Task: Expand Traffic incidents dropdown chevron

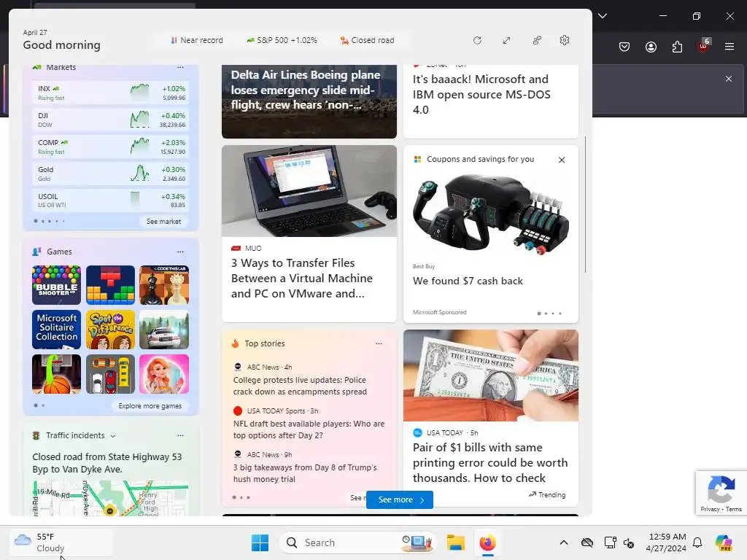Action: coord(113,436)
